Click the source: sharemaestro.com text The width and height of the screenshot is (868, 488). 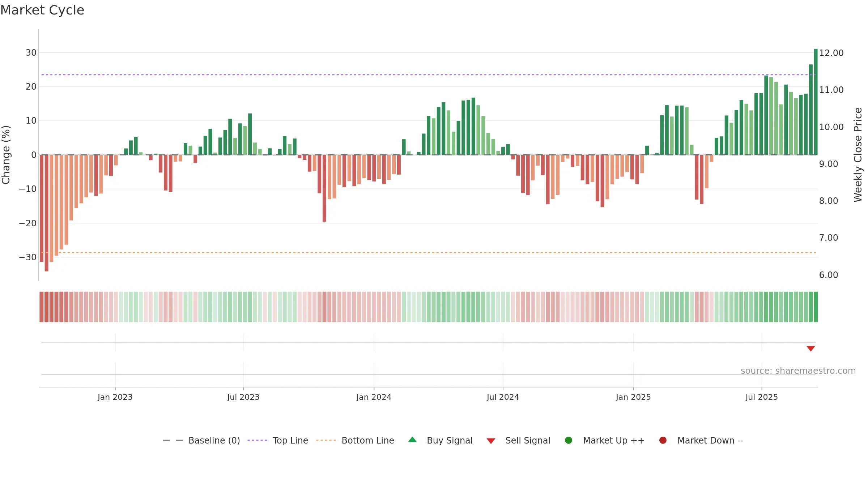(x=798, y=371)
